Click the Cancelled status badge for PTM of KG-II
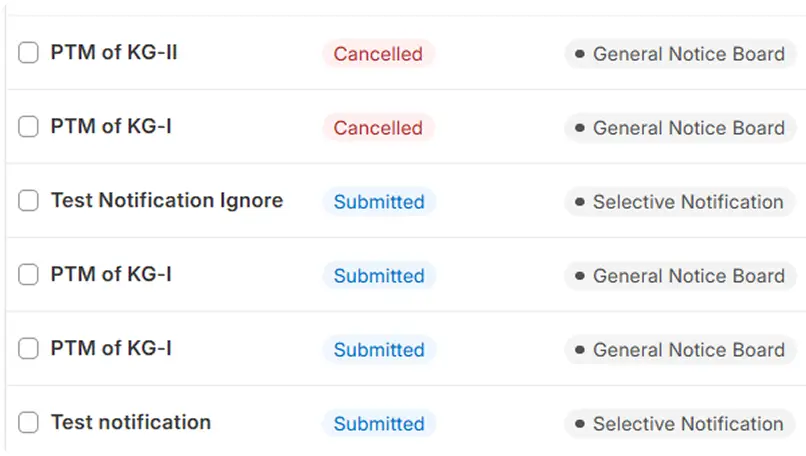Viewport: 806px width, 456px height. click(x=378, y=54)
